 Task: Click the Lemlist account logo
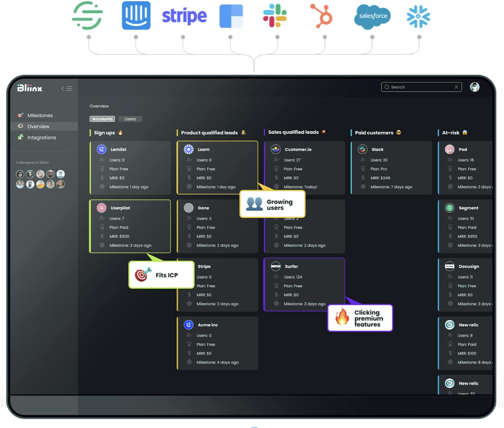[102, 149]
